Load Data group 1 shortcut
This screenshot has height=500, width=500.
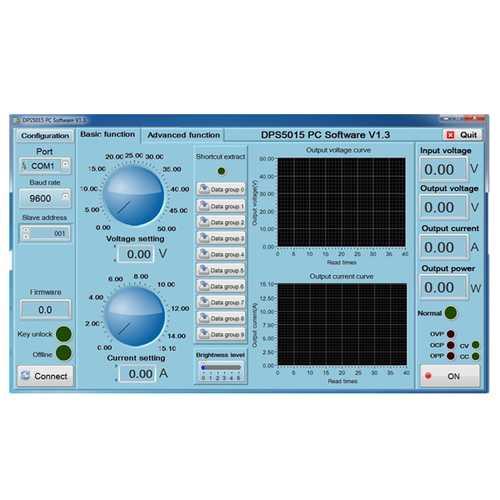(x=221, y=206)
